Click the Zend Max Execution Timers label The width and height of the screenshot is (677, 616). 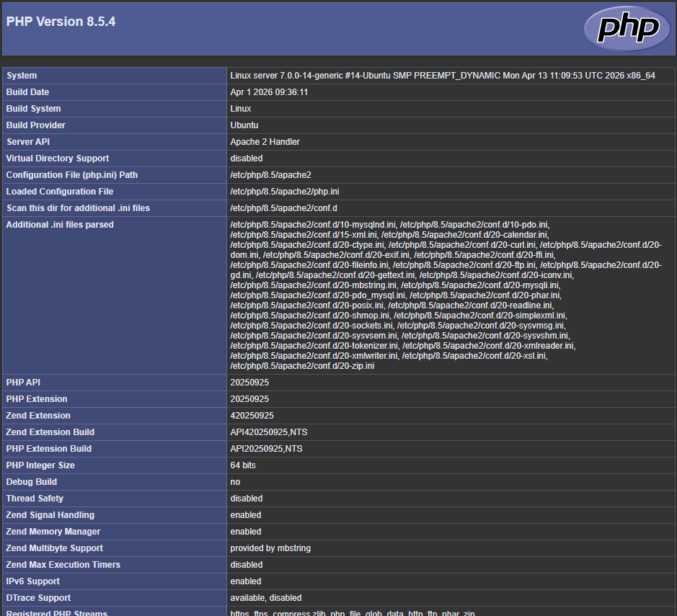[63, 565]
